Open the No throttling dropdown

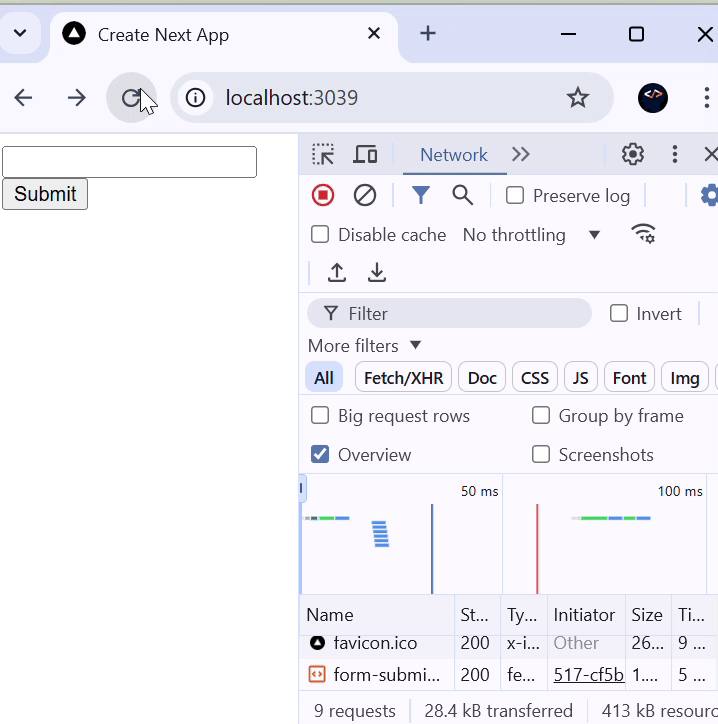[x=532, y=235]
